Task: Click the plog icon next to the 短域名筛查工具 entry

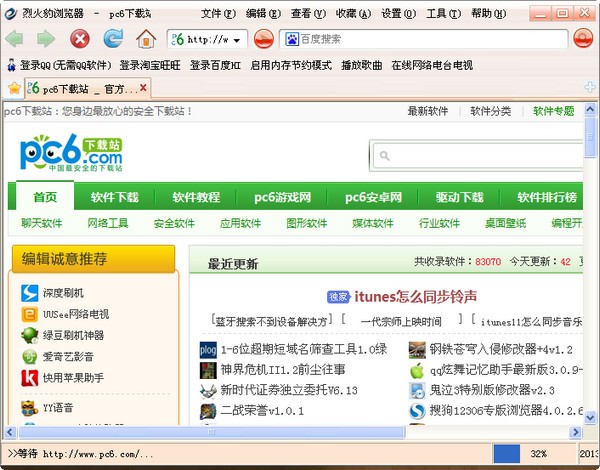Action: (208, 349)
